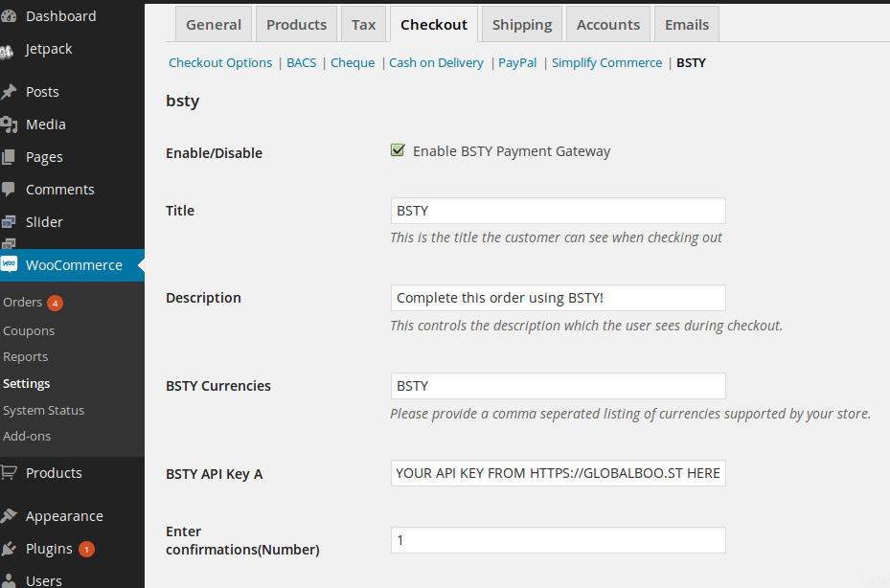Open the Cash on Delivery link
This screenshot has height=588, width=890.
(436, 62)
